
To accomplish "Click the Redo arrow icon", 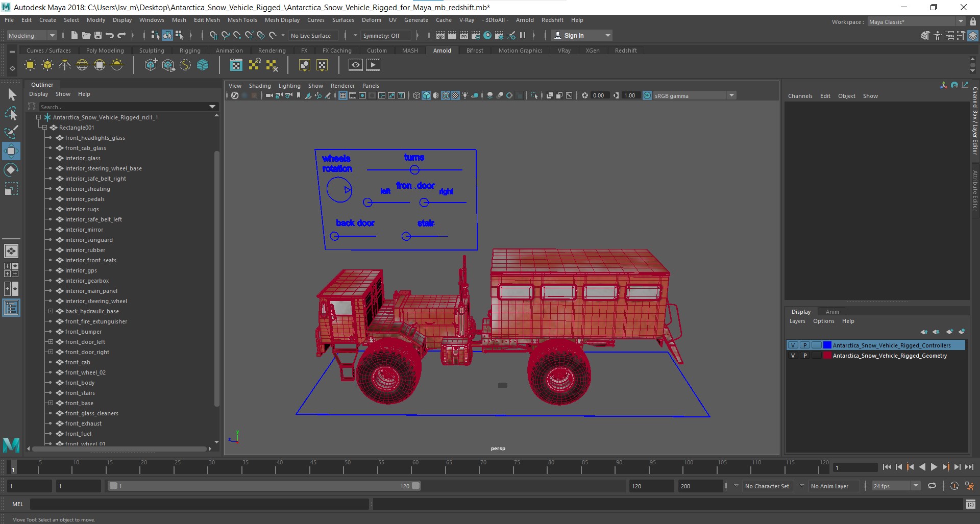I will coord(121,35).
